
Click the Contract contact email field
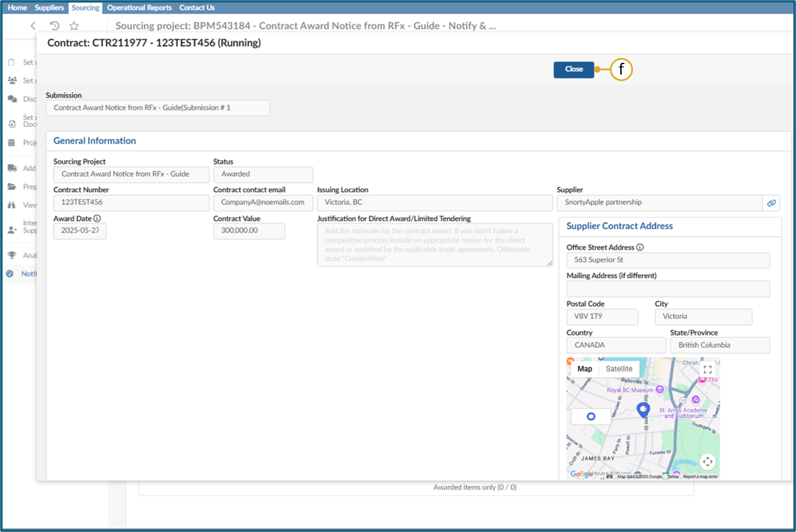263,203
